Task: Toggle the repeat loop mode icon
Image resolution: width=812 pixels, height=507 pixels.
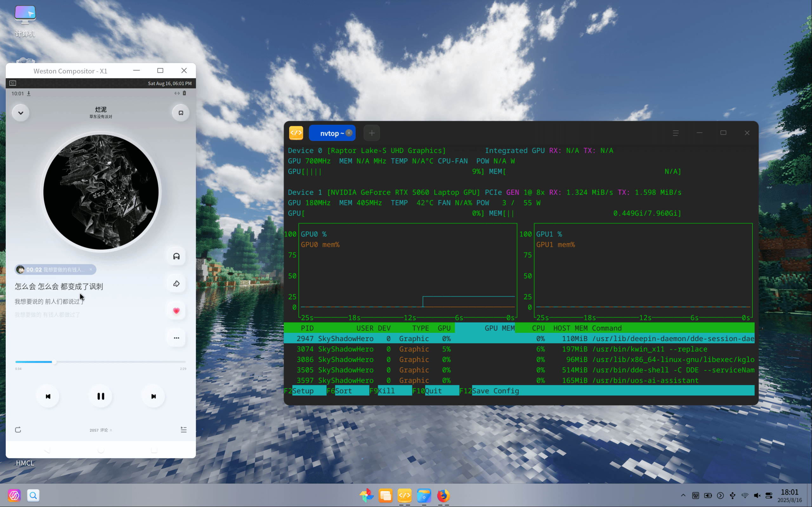Action: [18, 430]
